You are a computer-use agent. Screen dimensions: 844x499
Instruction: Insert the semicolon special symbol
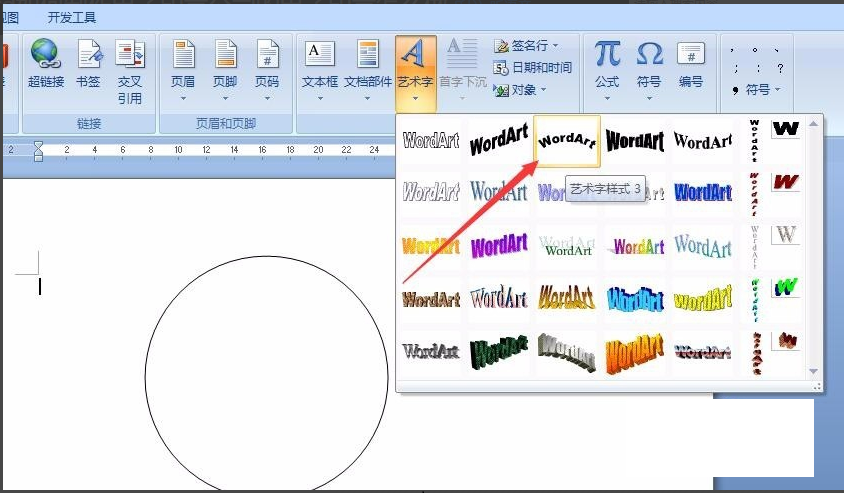coord(736,69)
